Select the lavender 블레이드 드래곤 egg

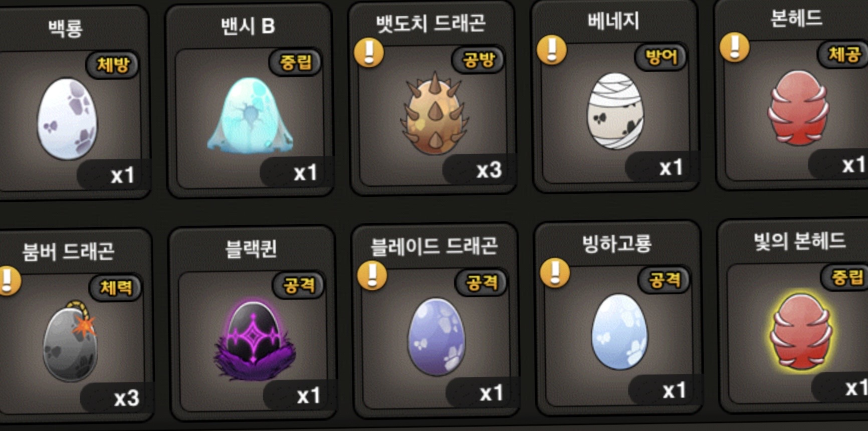(x=437, y=336)
